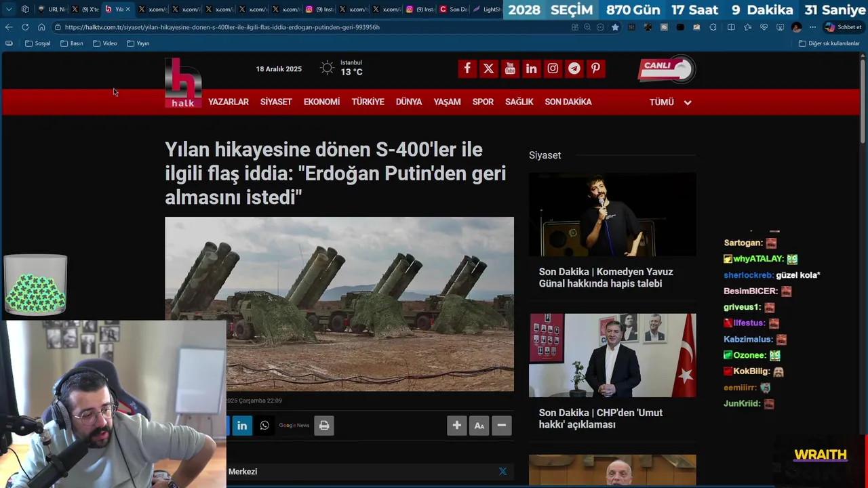The height and width of the screenshot is (488, 868).
Task: Switch to Son Da browser tab
Action: pyautogui.click(x=453, y=9)
